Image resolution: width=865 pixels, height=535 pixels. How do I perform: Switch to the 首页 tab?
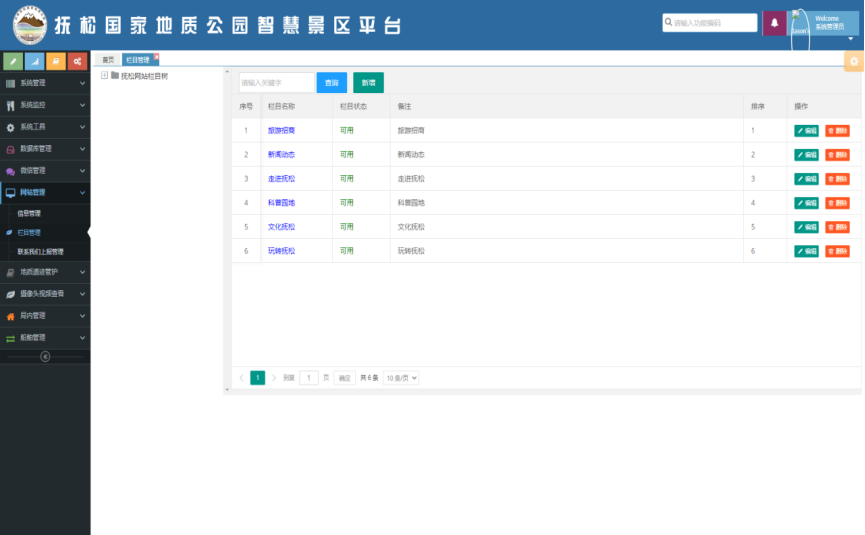(x=108, y=60)
